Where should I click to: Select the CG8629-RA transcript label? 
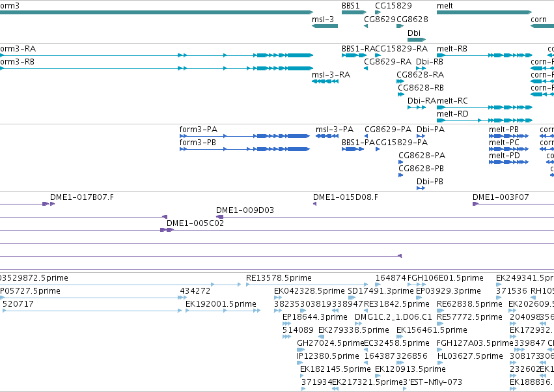(387, 62)
